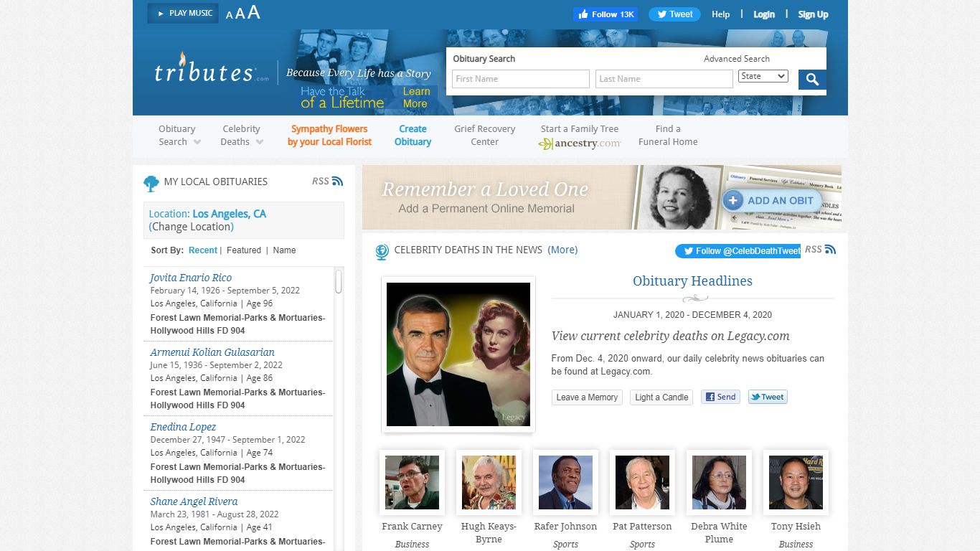The width and height of the screenshot is (980, 551).
Task: Expand the Obituary Search menu
Action: pos(179,135)
